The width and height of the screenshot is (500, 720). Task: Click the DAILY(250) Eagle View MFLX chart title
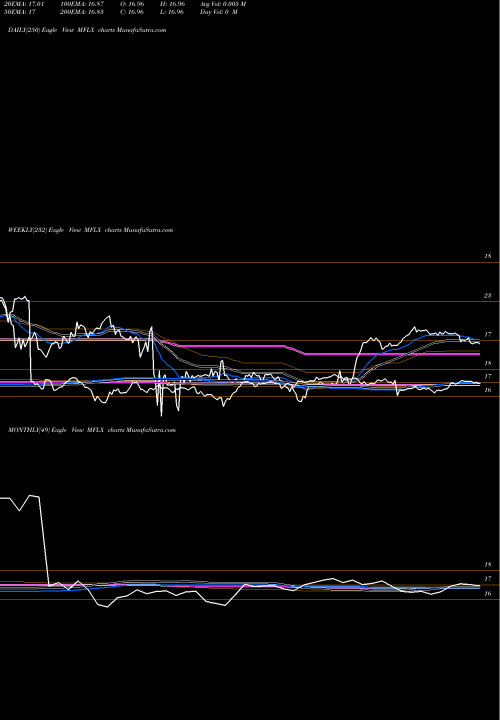pyautogui.click(x=87, y=30)
